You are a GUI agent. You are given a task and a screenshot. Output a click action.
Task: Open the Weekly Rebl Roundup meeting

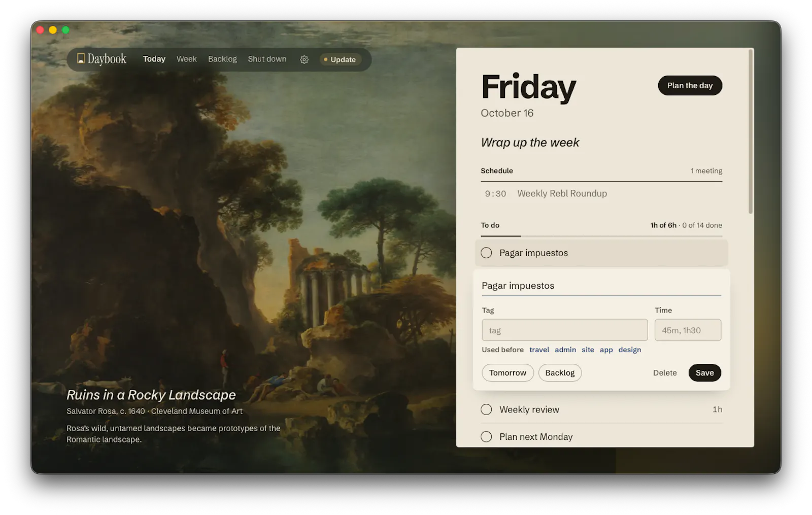601,194
